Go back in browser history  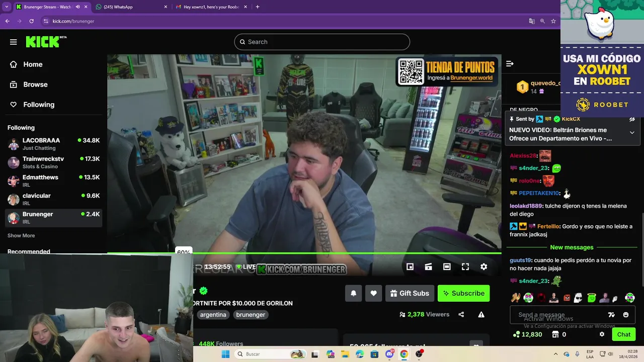click(x=7, y=21)
